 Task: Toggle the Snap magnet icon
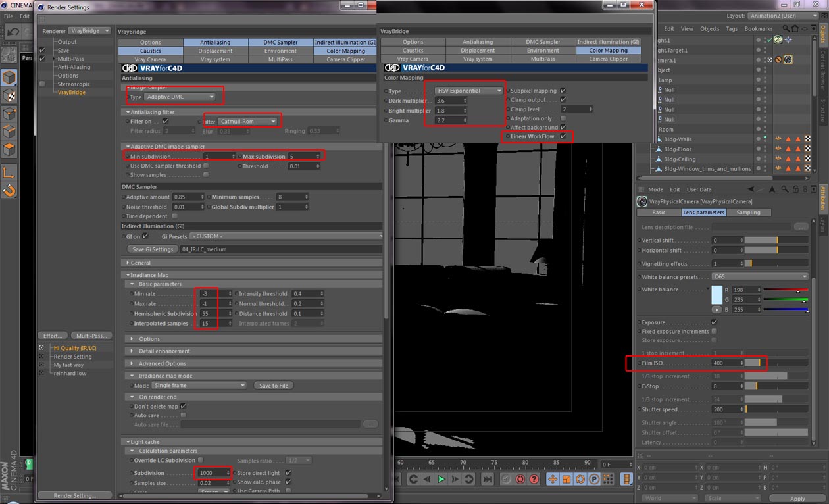point(9,191)
